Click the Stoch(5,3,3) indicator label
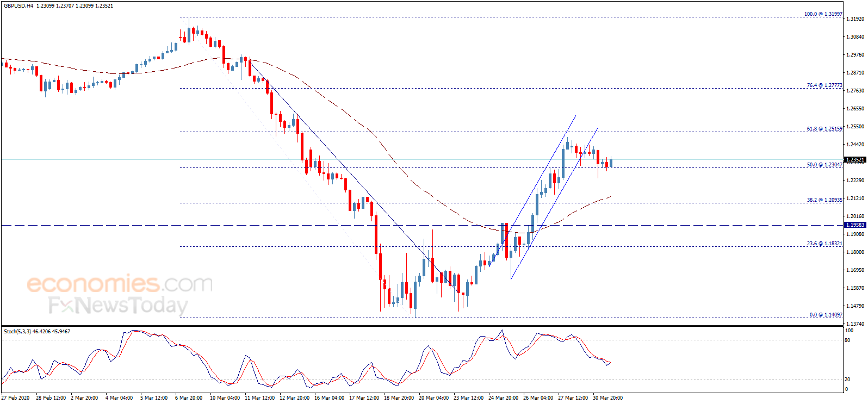868x404 pixels. (x=37, y=332)
